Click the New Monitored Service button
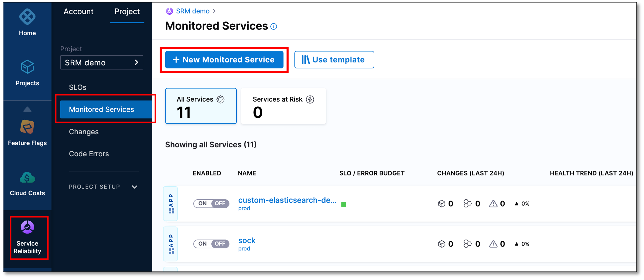 coord(224,60)
